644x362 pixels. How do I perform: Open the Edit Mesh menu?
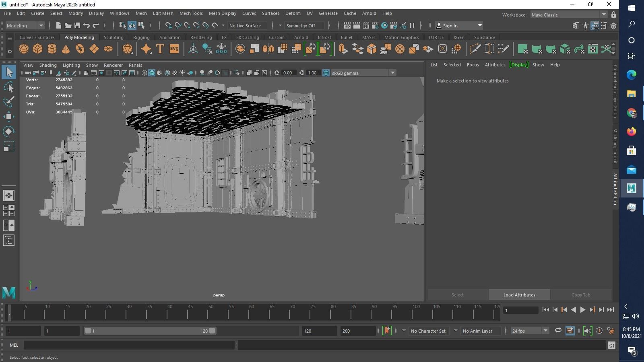[x=163, y=13]
